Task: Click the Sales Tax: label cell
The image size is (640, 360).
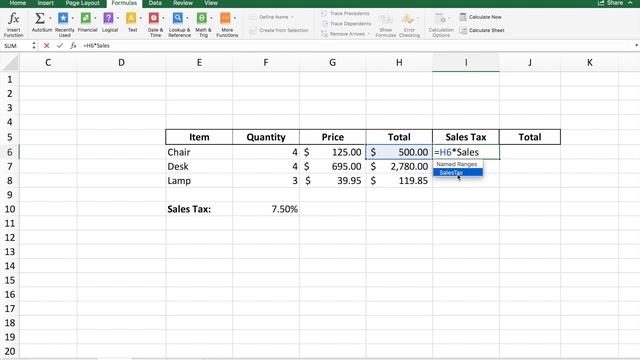Action: (x=199, y=209)
